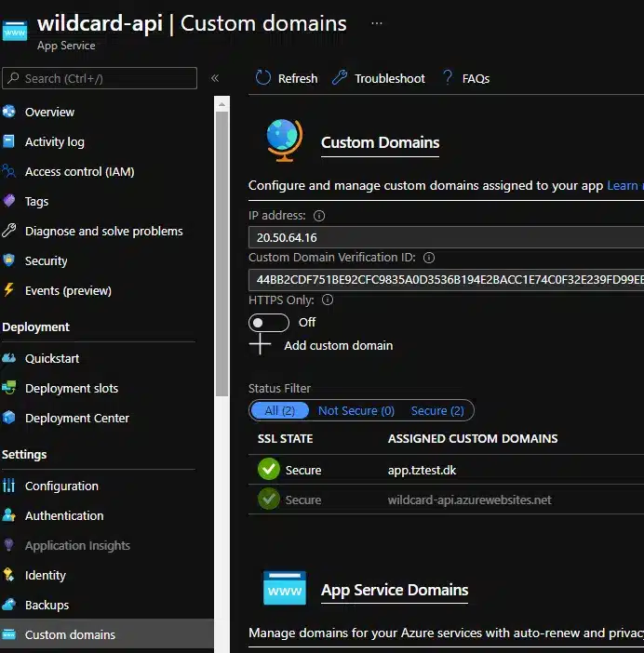
Task: Click the wildcard-api App Service icon in header
Action: point(15,31)
